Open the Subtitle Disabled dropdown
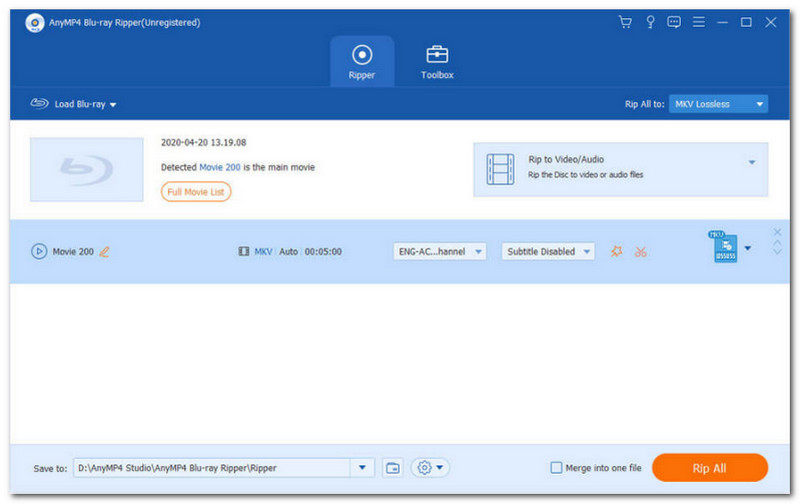Viewport: 800px width, 504px height. [548, 252]
